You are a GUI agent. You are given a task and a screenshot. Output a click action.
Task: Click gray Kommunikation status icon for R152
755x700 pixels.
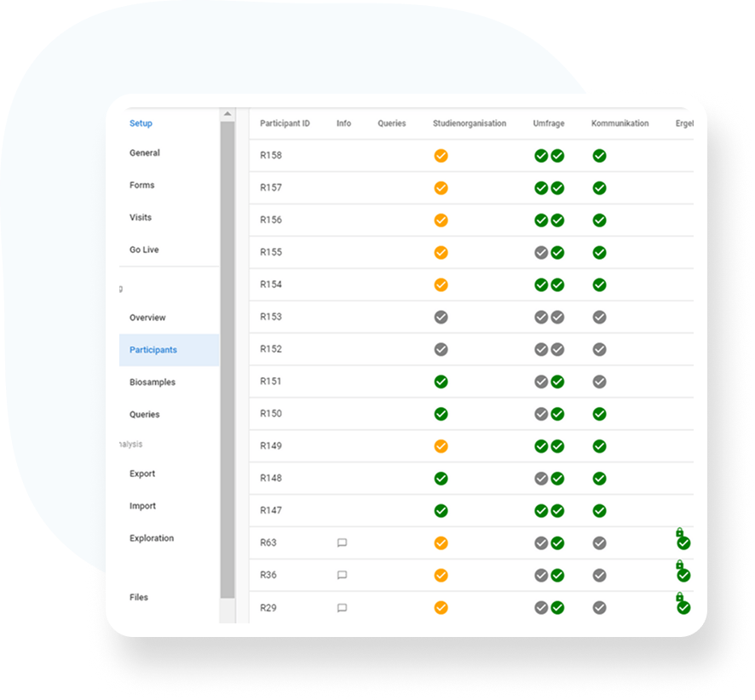pos(599,349)
